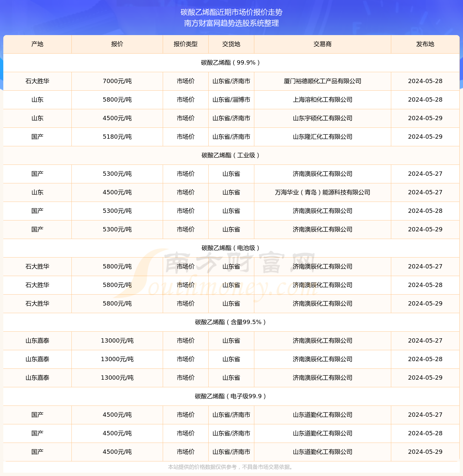Screen dimensions: 463x476
Task: Click the section heading 碳酸乙烯酯（电池级）
Action: [x=231, y=248]
